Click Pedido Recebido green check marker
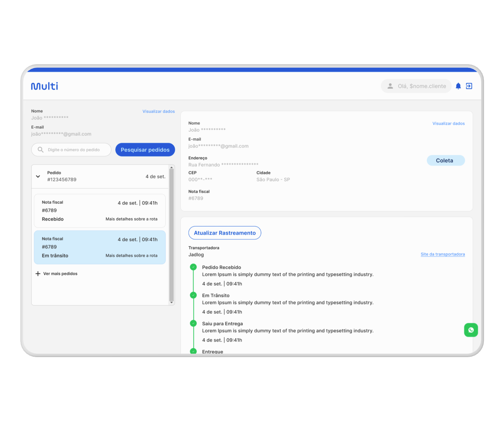 click(193, 267)
